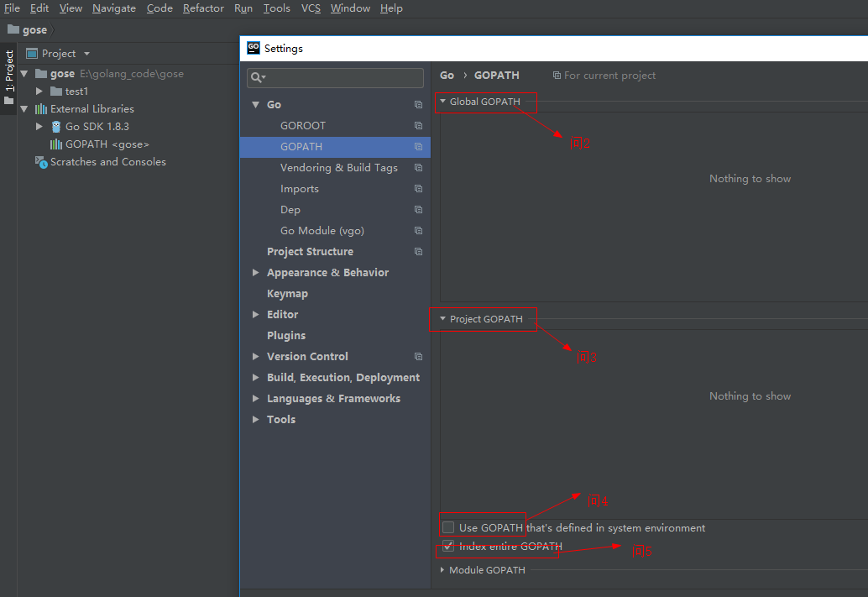Viewport: 868px width, 597px height.
Task: Click the GoLand logo in Settings title
Action: click(x=254, y=48)
